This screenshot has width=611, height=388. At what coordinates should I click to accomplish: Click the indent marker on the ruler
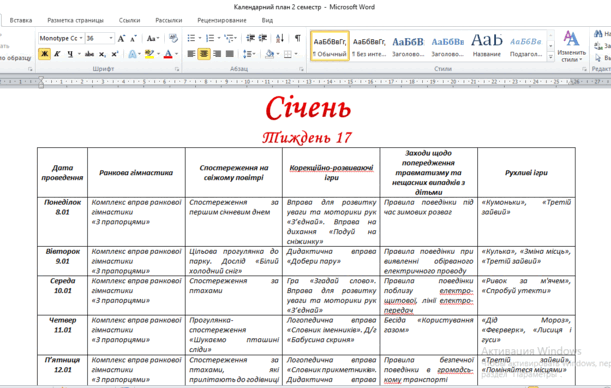tap(41, 82)
